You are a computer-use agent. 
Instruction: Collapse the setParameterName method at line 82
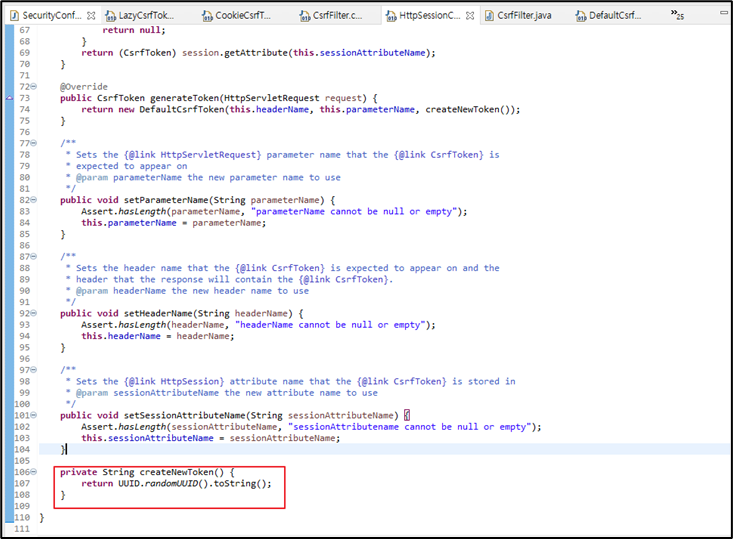tap(34, 200)
